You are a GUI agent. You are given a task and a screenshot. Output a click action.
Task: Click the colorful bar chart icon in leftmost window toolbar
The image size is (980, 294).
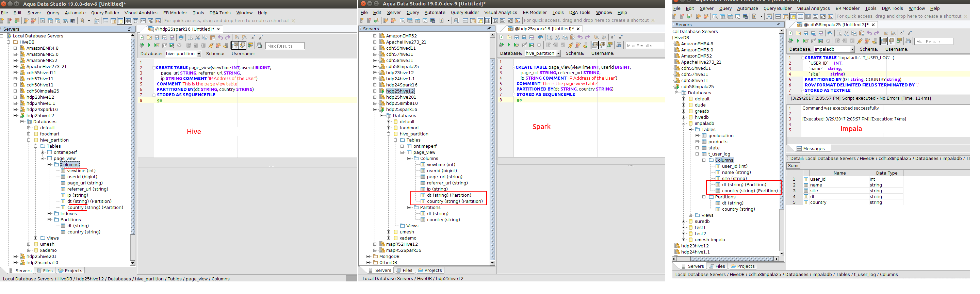[x=158, y=20]
